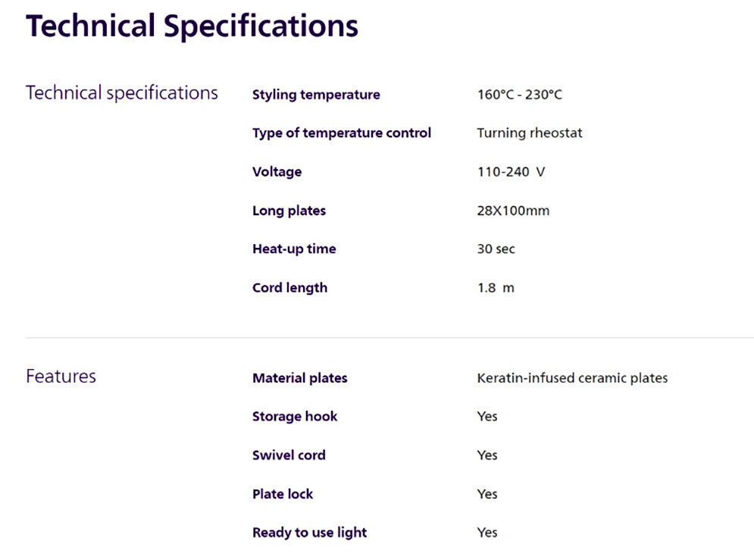The height and width of the screenshot is (560, 754).
Task: Select the Keratin-infused ceramic plates text
Action: click(x=571, y=378)
